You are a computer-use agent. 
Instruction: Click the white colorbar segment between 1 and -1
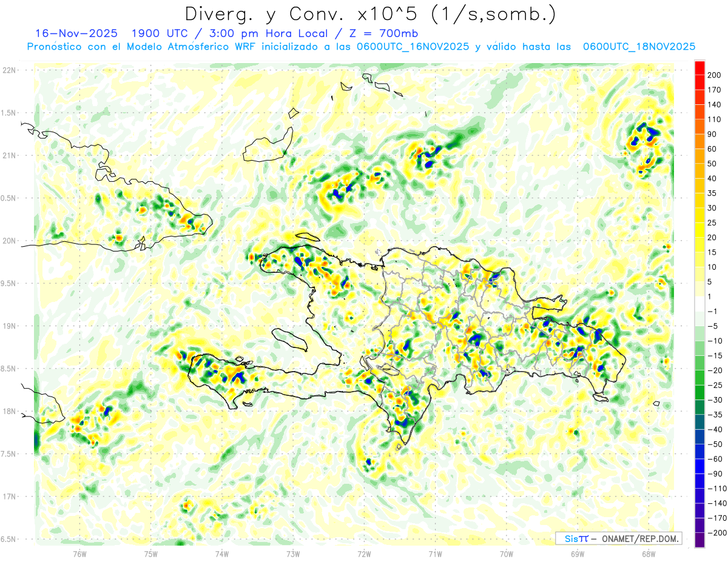click(700, 304)
